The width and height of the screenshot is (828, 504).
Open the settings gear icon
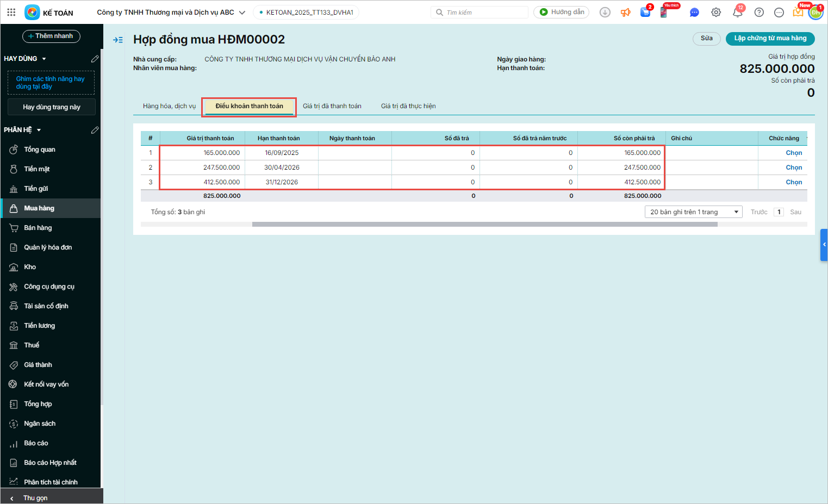[x=716, y=13]
